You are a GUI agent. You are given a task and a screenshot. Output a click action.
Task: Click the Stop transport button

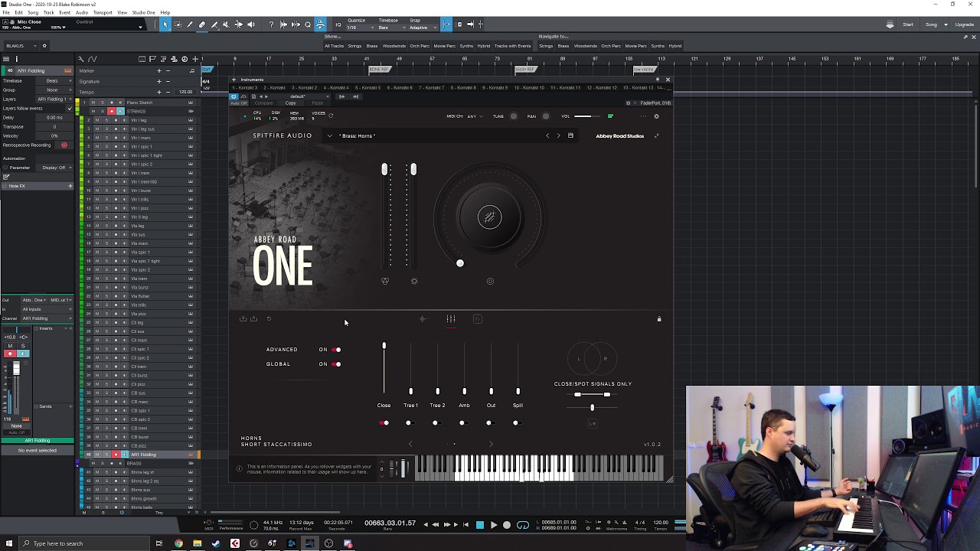click(480, 525)
